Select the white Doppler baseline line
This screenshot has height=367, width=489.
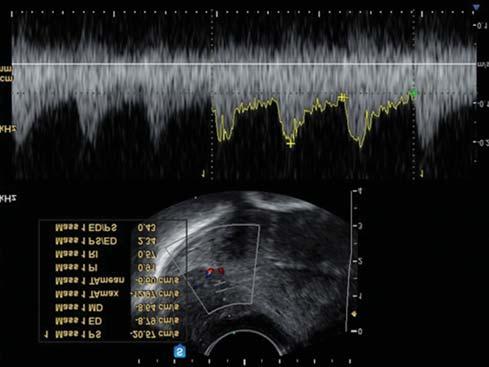[244, 64]
